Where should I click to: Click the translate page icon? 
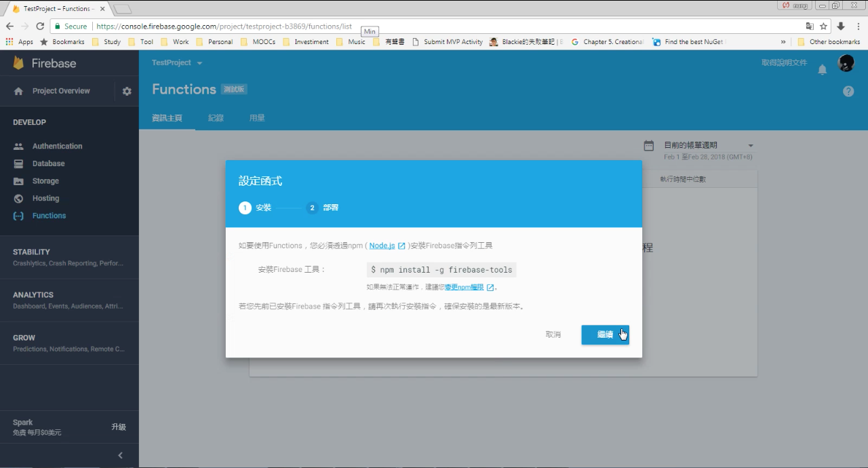pos(809,26)
